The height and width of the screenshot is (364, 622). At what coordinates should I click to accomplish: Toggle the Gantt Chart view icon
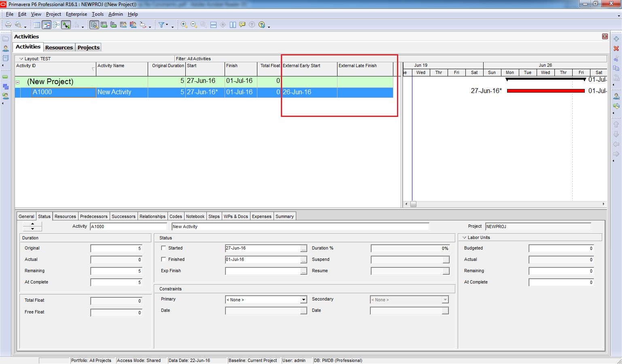coord(47,25)
